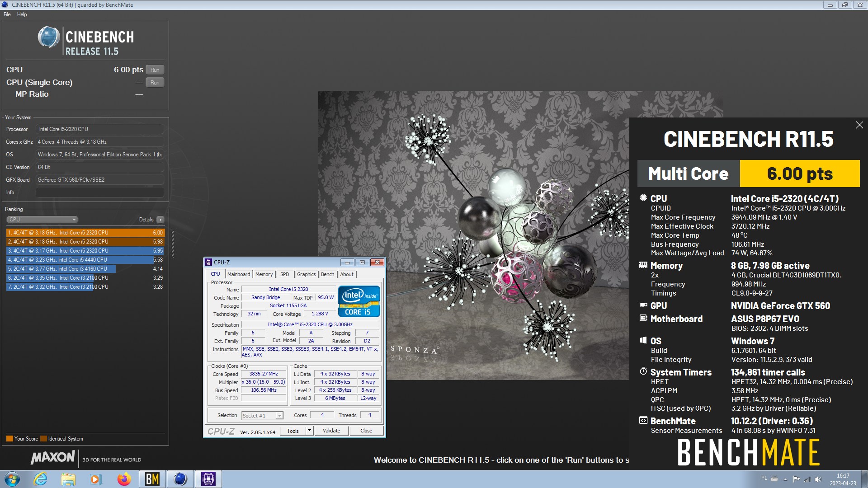Screen dimensions: 868x488
Task: Switch to CPU-Z SPD tab
Action: 284,274
